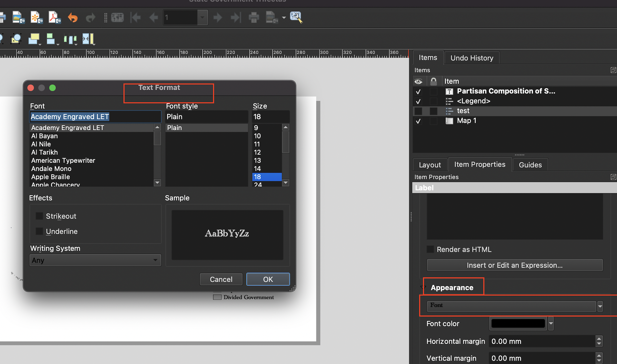This screenshot has width=617, height=364.
Task: Click the Resize Items tool icon
Action: click(88, 39)
